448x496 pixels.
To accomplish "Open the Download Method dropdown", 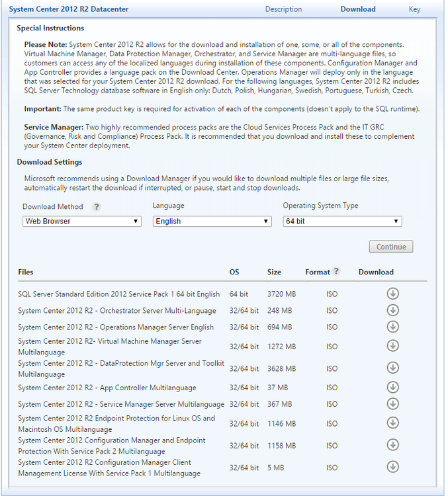I will 82,221.
